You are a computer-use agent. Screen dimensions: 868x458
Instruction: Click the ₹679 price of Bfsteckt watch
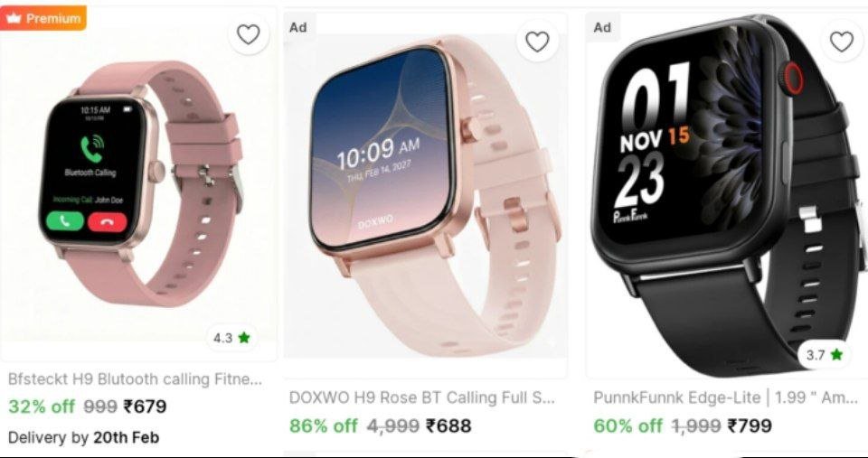(145, 407)
